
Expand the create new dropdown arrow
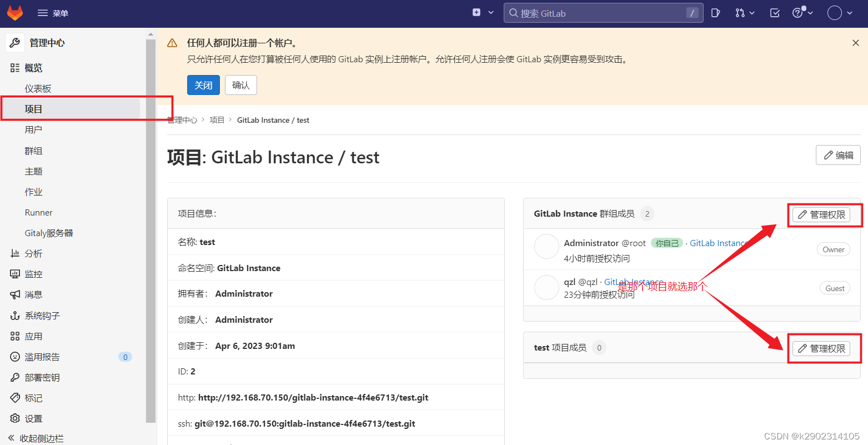click(x=491, y=12)
